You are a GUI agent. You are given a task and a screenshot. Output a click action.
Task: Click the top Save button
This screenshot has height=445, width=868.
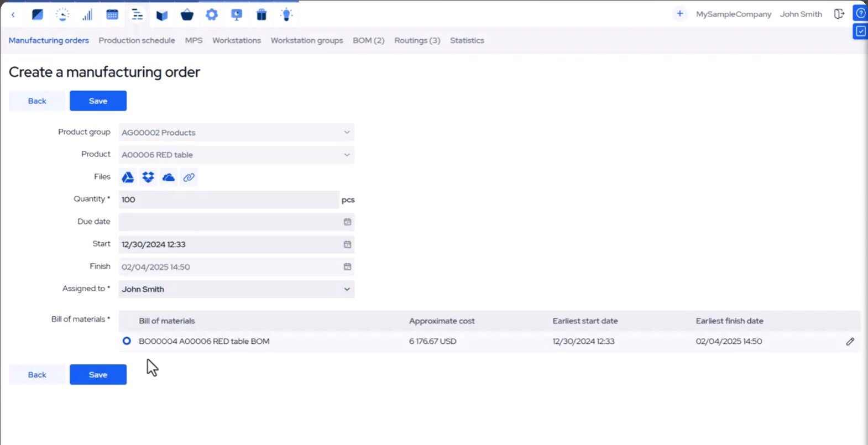(98, 101)
